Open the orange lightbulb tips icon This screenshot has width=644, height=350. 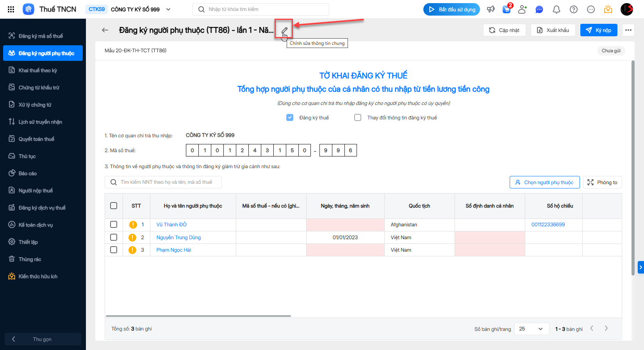pos(608,9)
